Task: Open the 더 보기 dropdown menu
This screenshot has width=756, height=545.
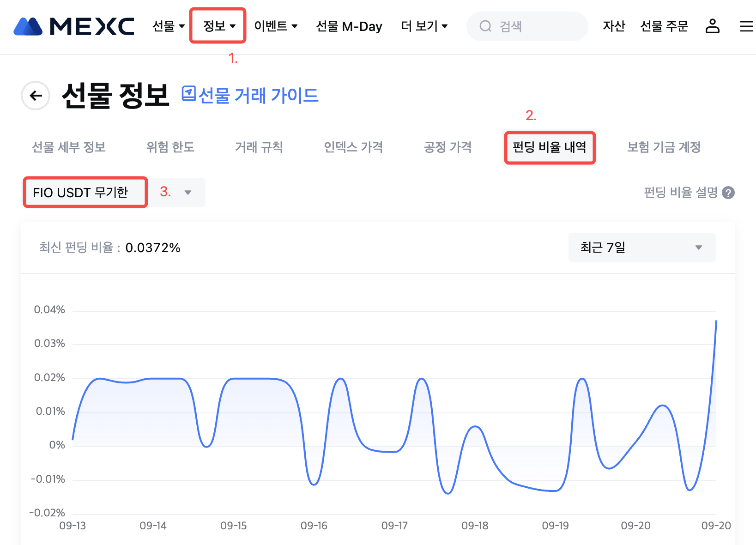Action: 424,26
